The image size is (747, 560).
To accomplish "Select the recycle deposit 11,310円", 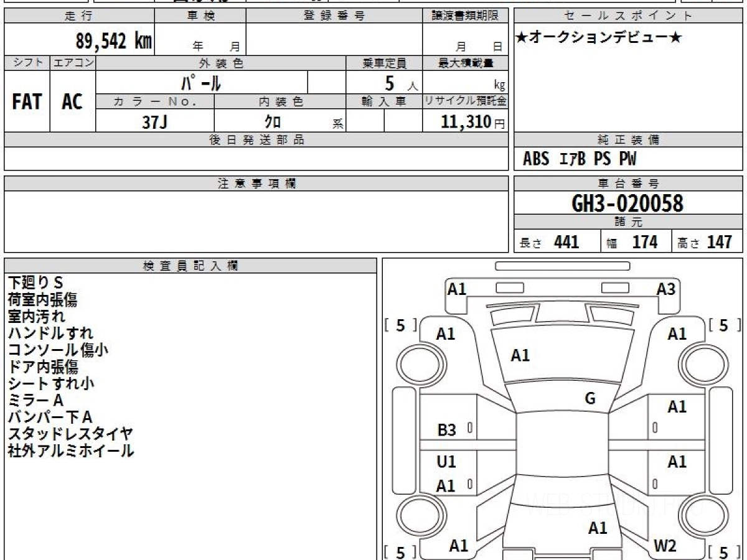I will (x=473, y=122).
